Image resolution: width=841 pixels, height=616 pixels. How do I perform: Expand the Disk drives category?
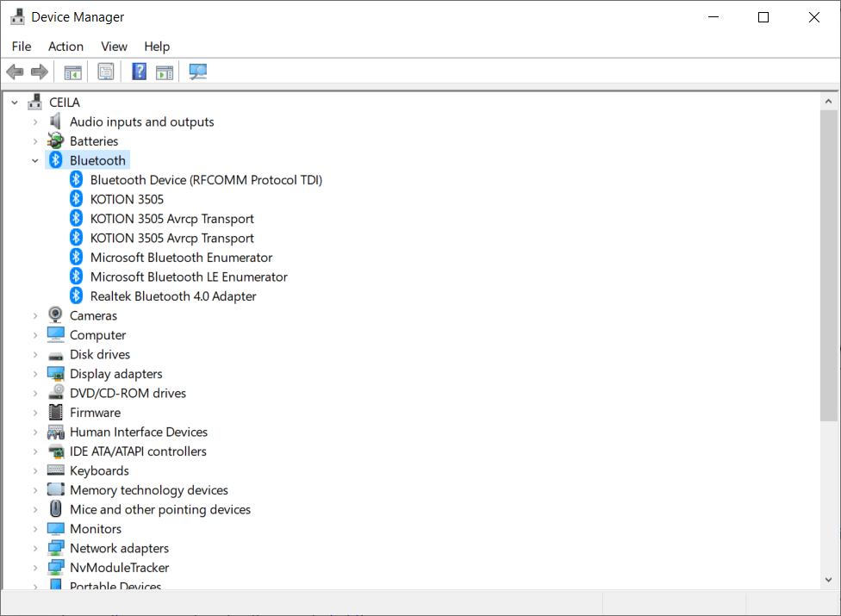pos(35,355)
